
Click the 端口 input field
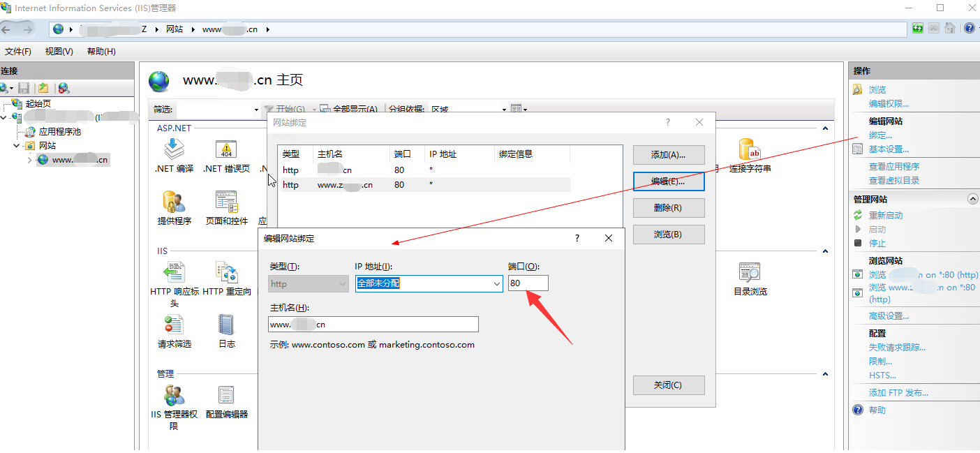pyautogui.click(x=528, y=283)
